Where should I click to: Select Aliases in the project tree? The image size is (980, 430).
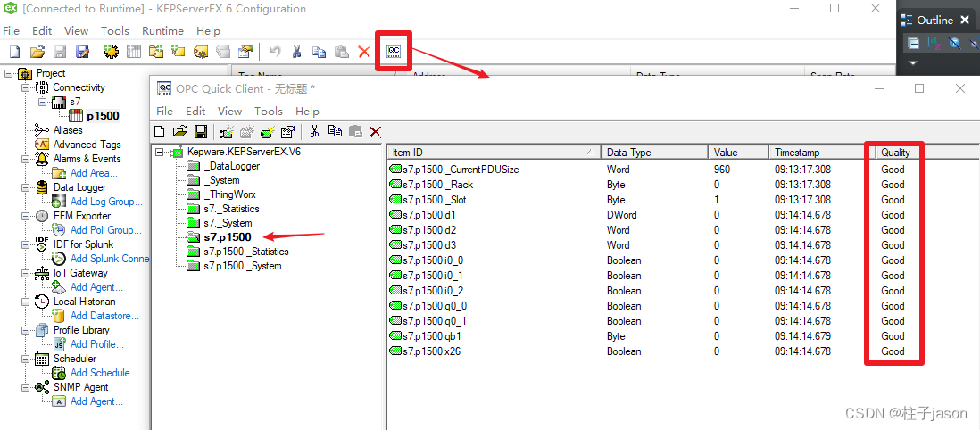tap(68, 130)
